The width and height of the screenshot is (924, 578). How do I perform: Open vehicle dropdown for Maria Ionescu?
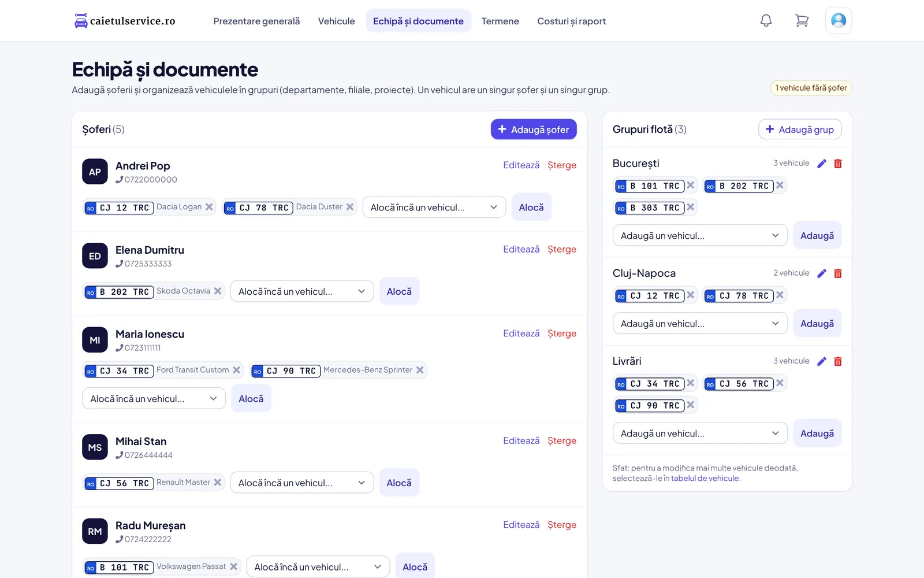click(154, 399)
